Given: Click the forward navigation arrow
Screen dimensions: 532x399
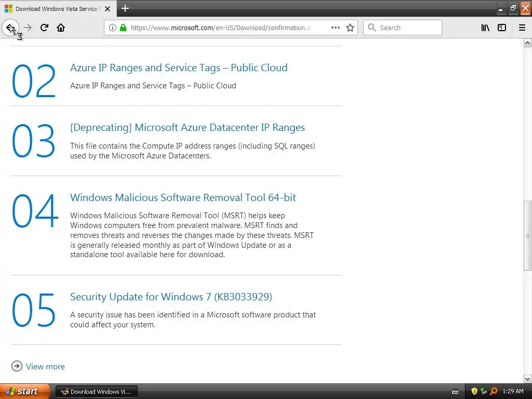Looking at the screenshot, I should [28, 28].
